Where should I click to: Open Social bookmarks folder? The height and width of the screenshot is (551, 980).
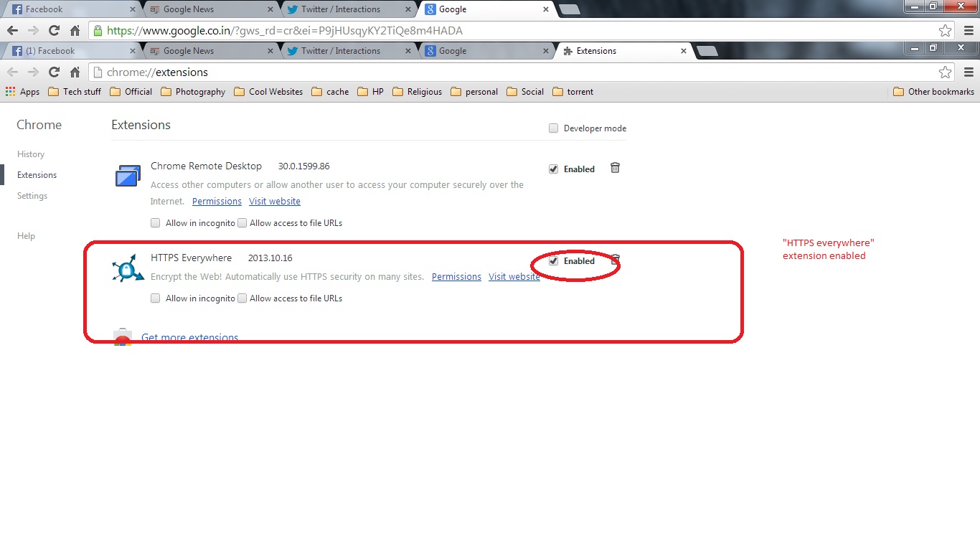(525, 92)
